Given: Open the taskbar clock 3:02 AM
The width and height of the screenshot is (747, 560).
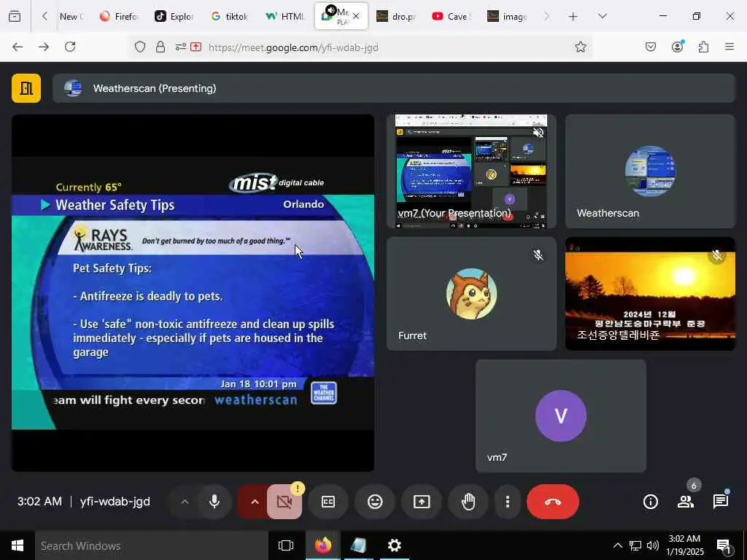Looking at the screenshot, I should tap(684, 545).
